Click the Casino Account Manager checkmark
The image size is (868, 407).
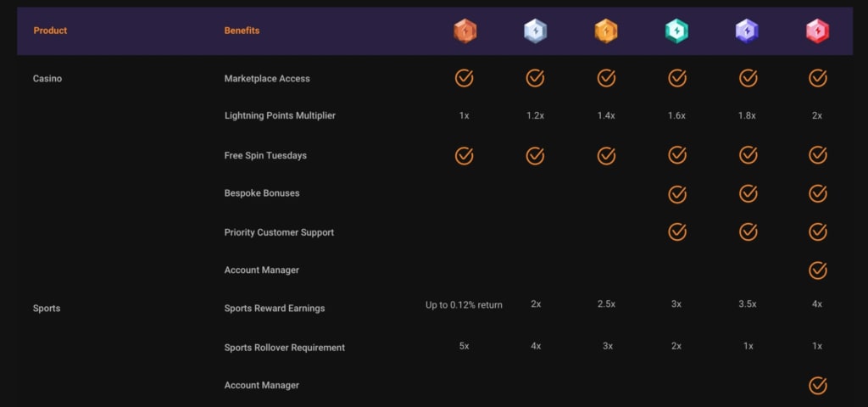coord(818,270)
